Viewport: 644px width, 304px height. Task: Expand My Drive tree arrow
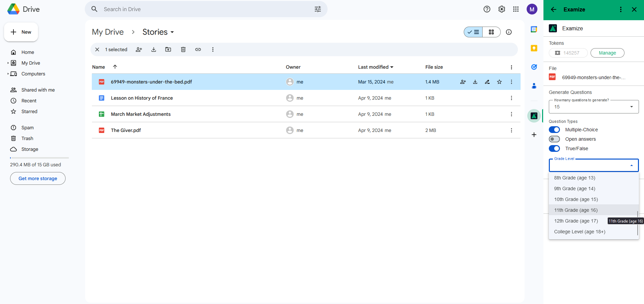point(8,63)
